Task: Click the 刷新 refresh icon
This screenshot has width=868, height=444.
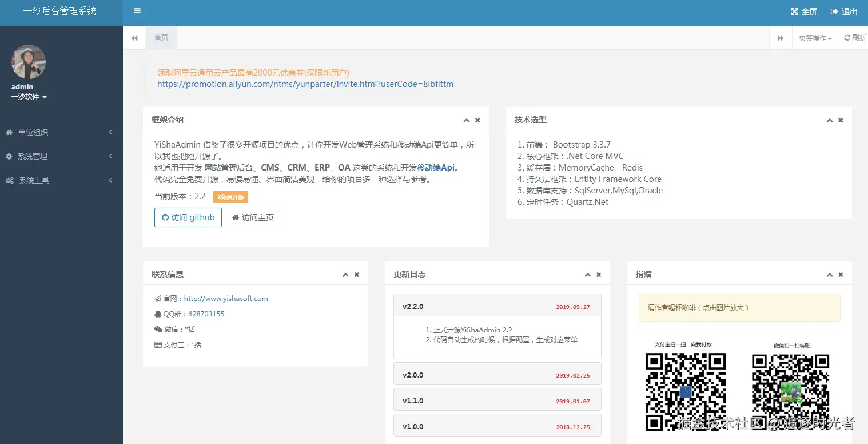Action: tap(847, 38)
